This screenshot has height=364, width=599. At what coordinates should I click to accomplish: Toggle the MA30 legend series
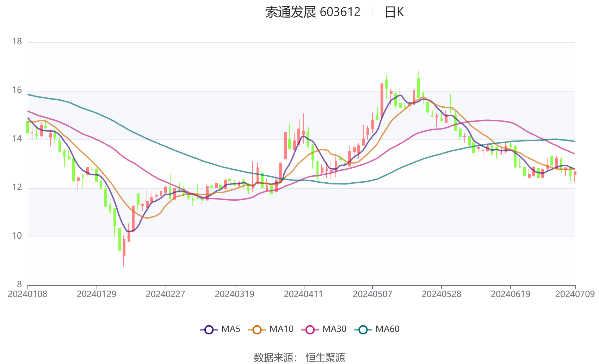point(324,330)
